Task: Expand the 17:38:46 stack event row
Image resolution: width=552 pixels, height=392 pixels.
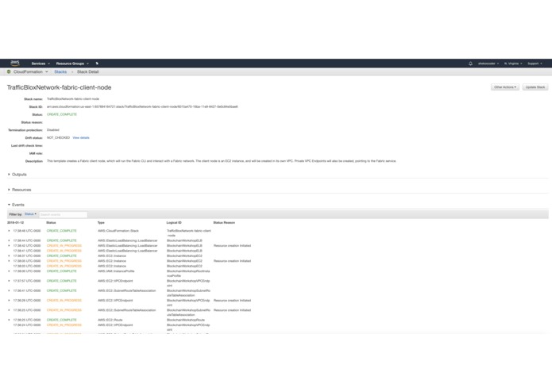Action: pyautogui.click(x=9, y=231)
